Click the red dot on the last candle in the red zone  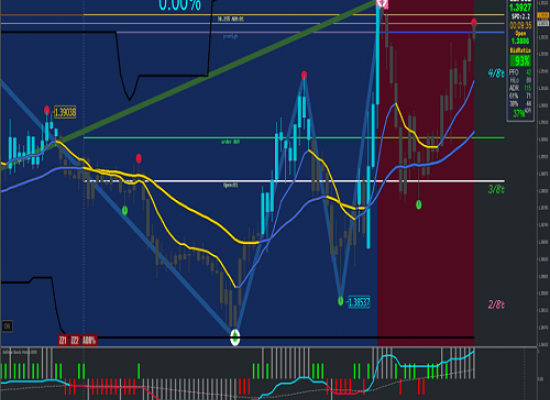(x=474, y=23)
